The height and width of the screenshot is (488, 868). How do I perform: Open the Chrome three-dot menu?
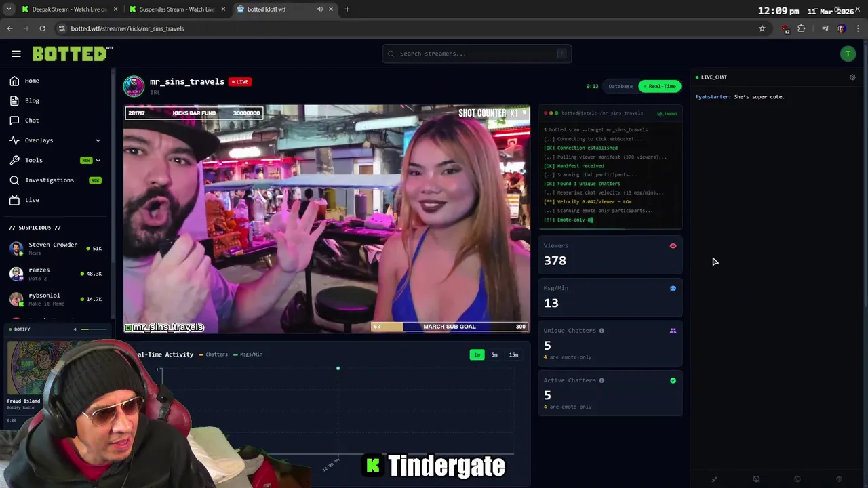858,28
